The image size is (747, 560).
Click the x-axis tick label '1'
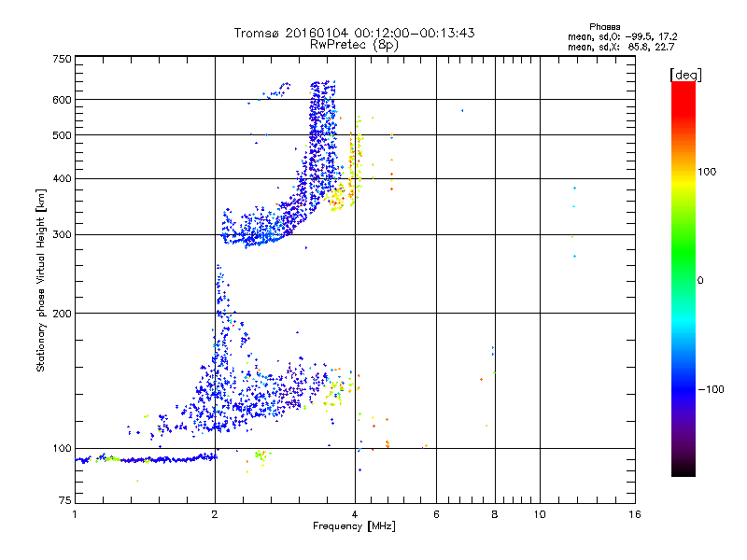tap(75, 514)
